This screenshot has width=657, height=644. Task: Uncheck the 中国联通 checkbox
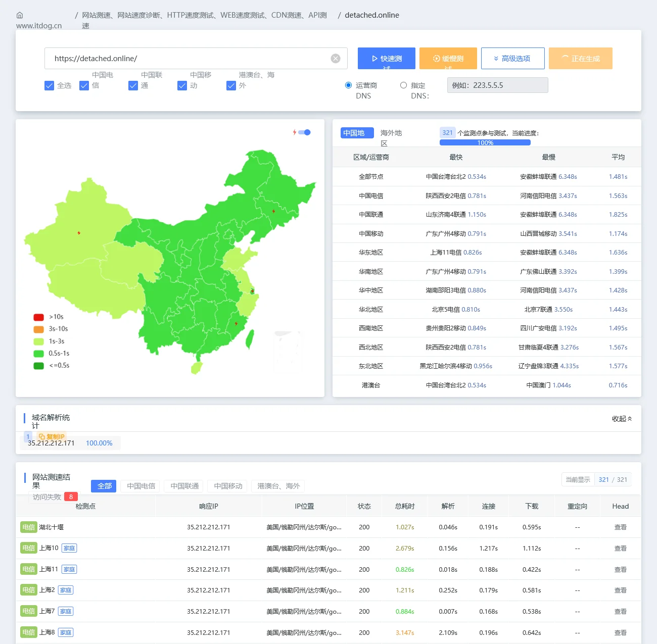click(x=133, y=86)
